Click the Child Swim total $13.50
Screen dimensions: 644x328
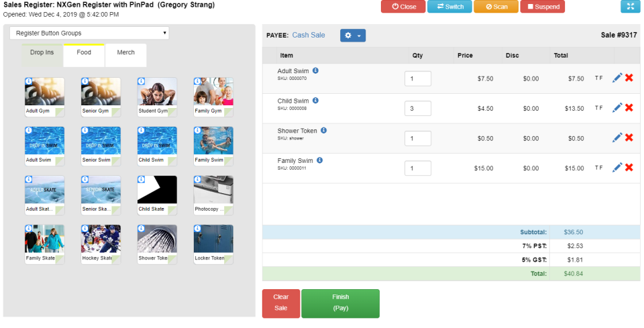point(574,109)
